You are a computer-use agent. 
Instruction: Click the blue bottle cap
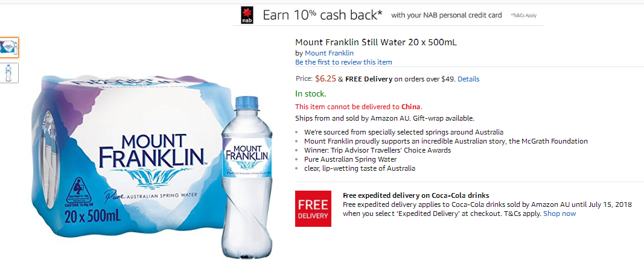click(x=246, y=103)
